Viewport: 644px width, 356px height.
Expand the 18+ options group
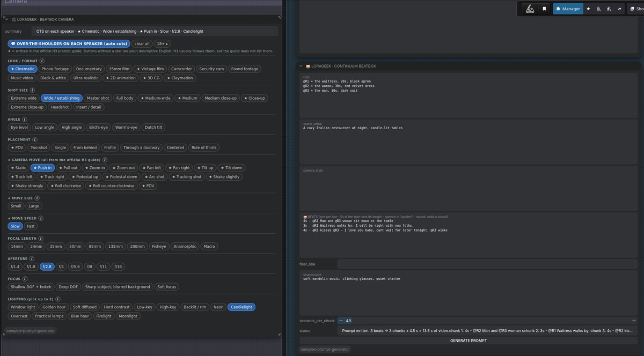click(x=162, y=43)
